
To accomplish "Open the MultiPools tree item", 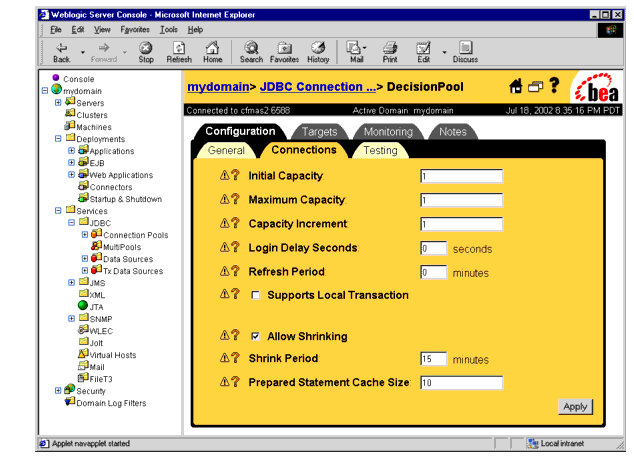I will (122, 247).
